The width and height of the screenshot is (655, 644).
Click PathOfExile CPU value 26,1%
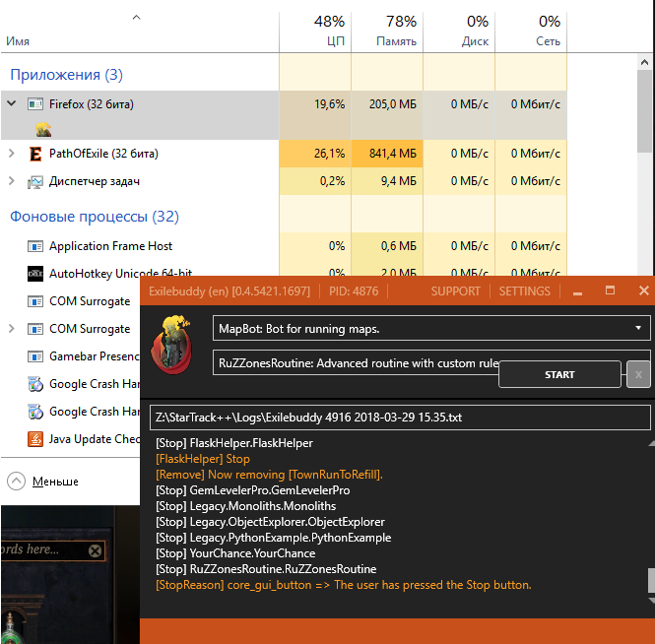[330, 154]
